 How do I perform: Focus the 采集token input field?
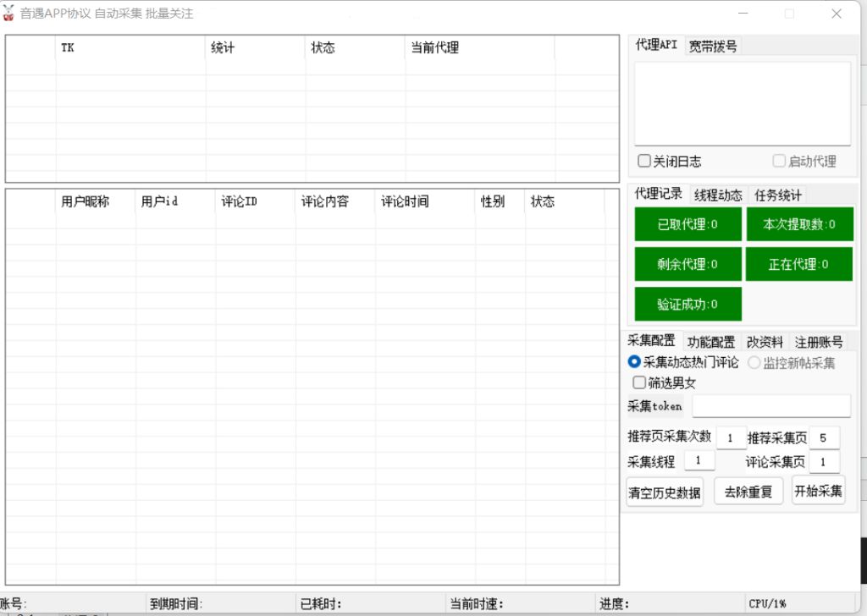[x=770, y=406]
